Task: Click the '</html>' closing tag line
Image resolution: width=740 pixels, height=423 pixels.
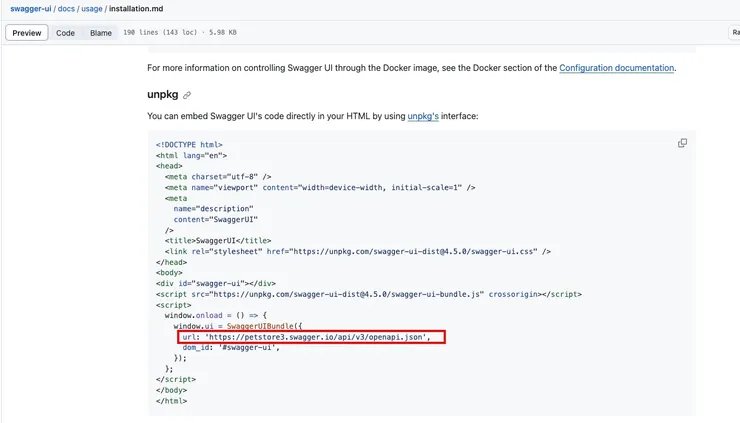Action: click(x=171, y=401)
